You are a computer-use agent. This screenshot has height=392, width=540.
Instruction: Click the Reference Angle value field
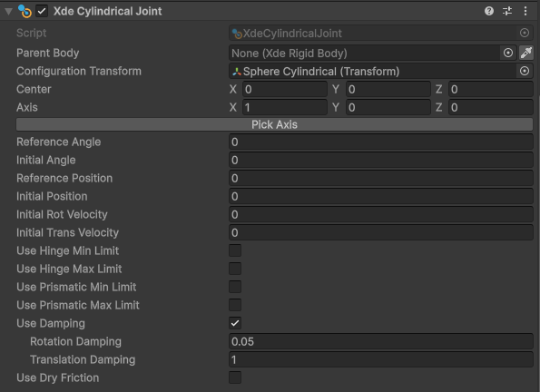coord(381,142)
